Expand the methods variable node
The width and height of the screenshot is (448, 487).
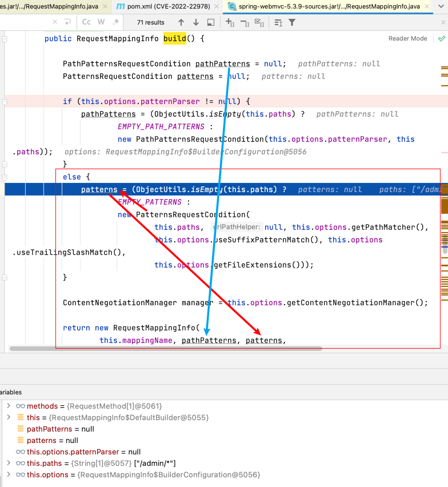coord(9,406)
